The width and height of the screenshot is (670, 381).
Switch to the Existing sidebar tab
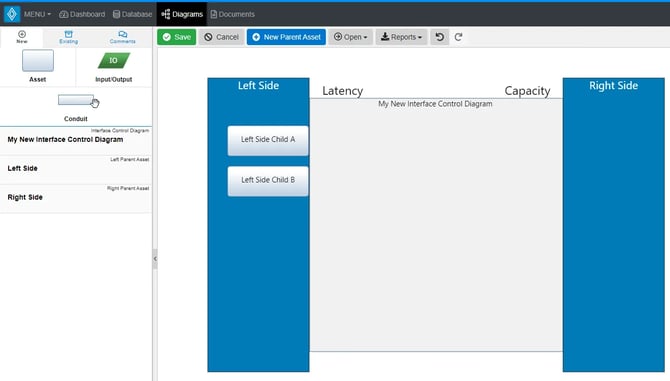(x=68, y=37)
